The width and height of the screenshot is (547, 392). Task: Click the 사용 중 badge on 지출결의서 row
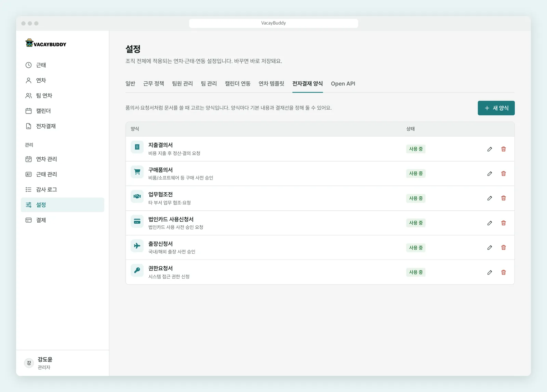[x=416, y=149]
